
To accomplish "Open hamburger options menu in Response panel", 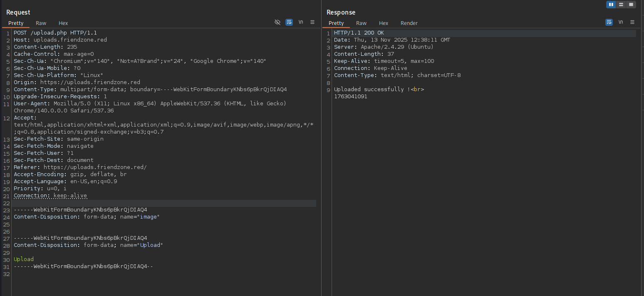I will [632, 22].
